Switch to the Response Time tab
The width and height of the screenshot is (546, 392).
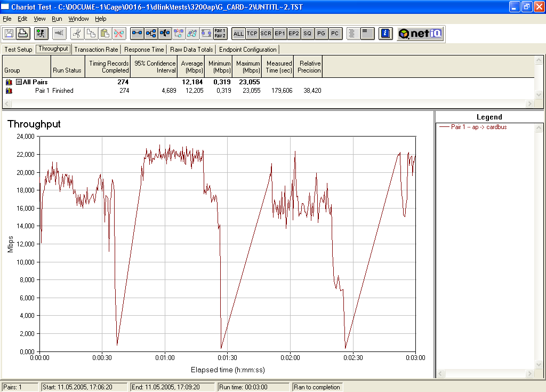coord(144,50)
